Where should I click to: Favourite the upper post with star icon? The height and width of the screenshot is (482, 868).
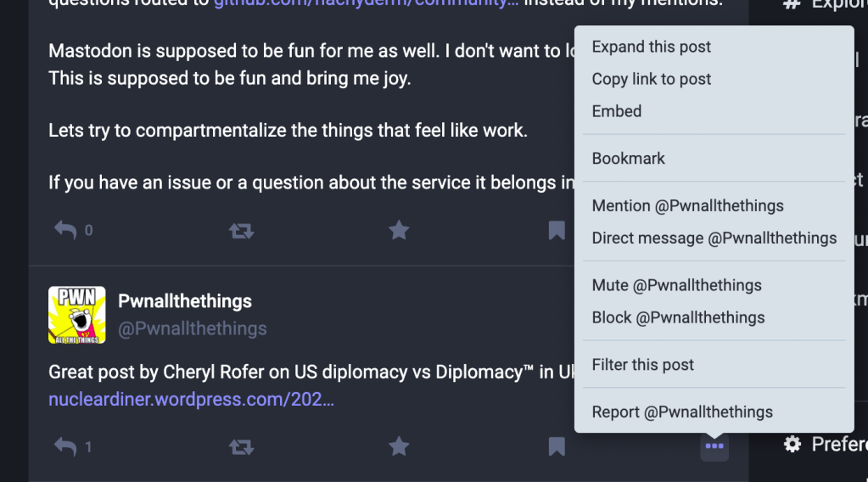(399, 230)
